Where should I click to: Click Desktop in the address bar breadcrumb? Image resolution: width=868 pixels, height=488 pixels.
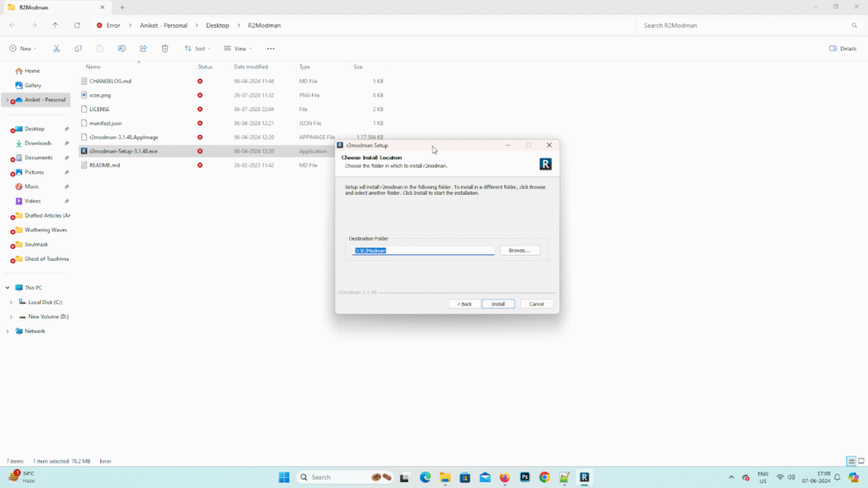[x=218, y=25]
